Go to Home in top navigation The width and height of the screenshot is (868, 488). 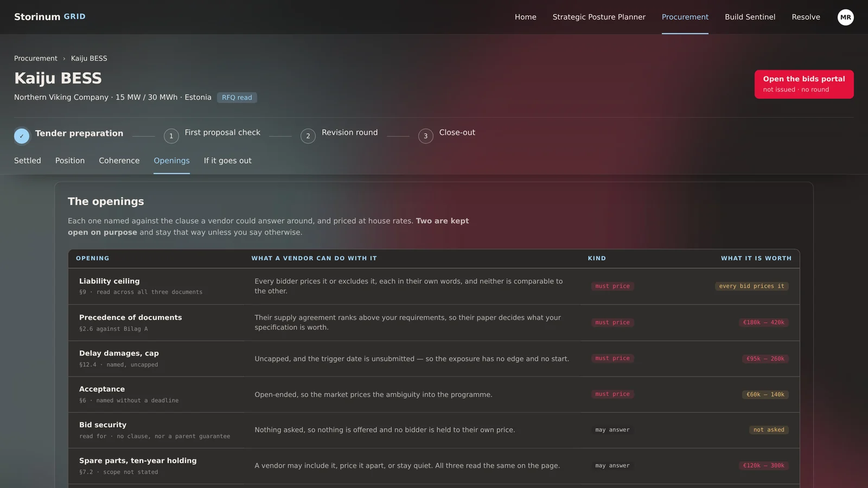click(525, 17)
